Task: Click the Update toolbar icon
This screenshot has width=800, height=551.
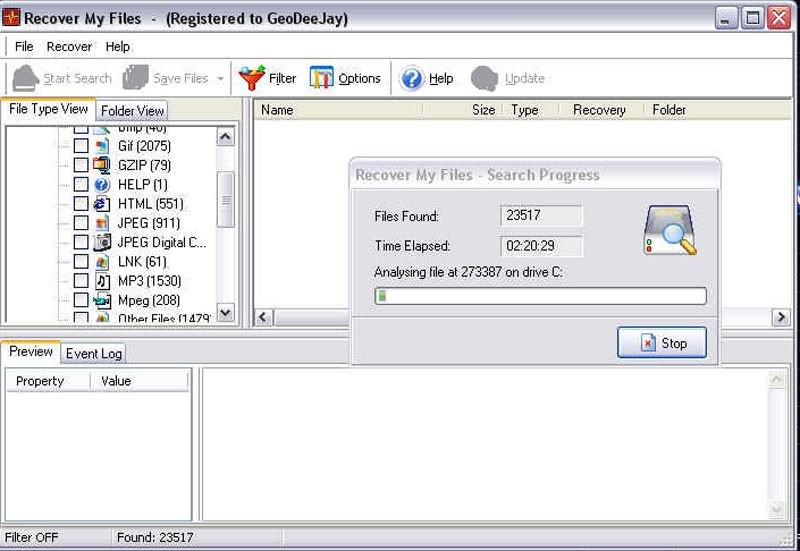Action: pyautogui.click(x=484, y=79)
